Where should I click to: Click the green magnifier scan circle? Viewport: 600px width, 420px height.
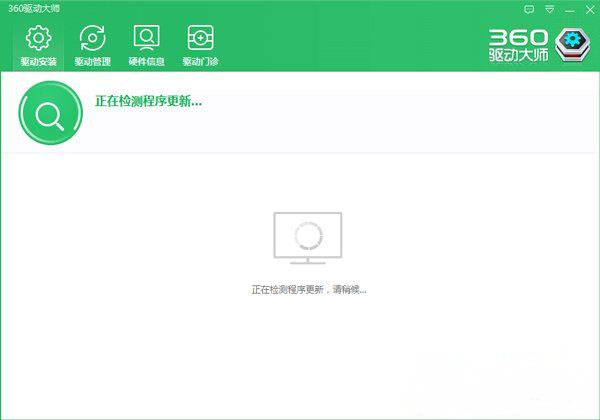tap(51, 113)
